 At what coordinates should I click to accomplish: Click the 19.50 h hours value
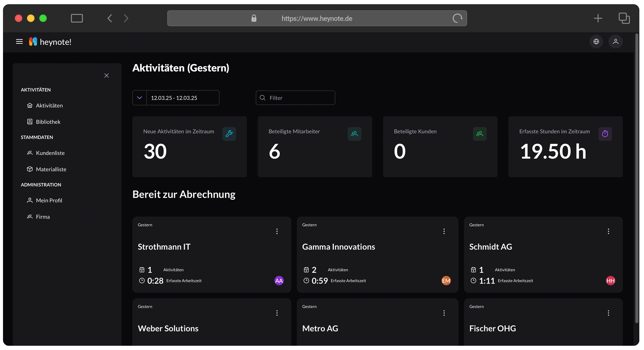tap(553, 152)
